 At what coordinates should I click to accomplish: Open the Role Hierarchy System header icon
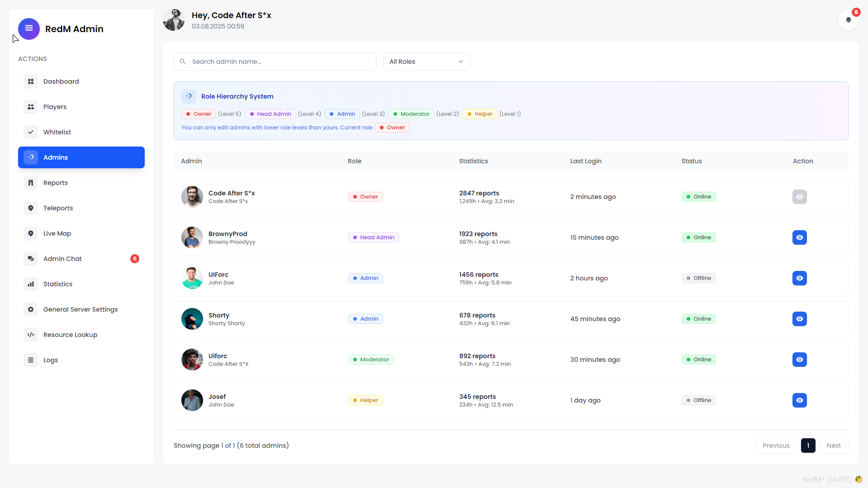(x=189, y=96)
